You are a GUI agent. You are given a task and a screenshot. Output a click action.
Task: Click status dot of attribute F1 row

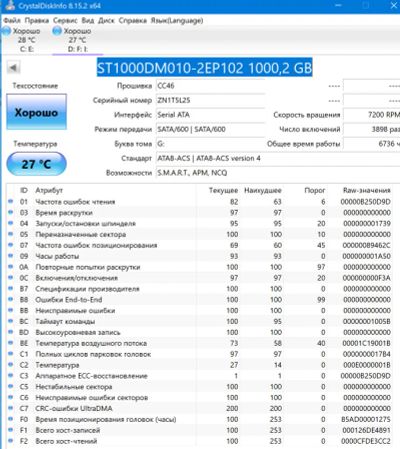[x=10, y=430]
